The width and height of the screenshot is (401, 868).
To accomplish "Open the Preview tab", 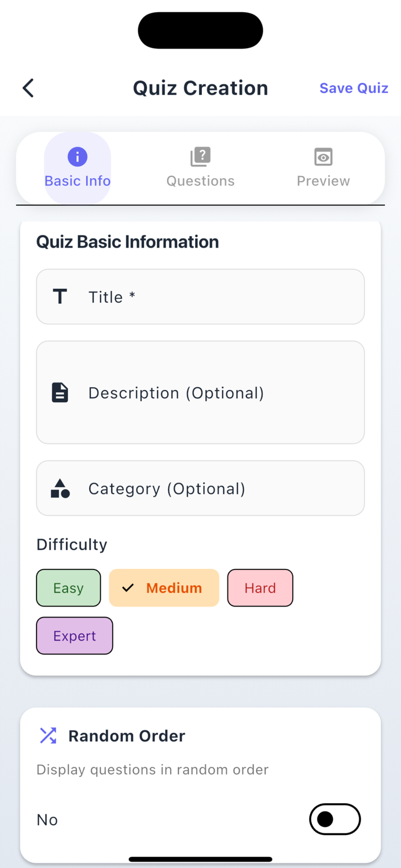I will coord(323,168).
